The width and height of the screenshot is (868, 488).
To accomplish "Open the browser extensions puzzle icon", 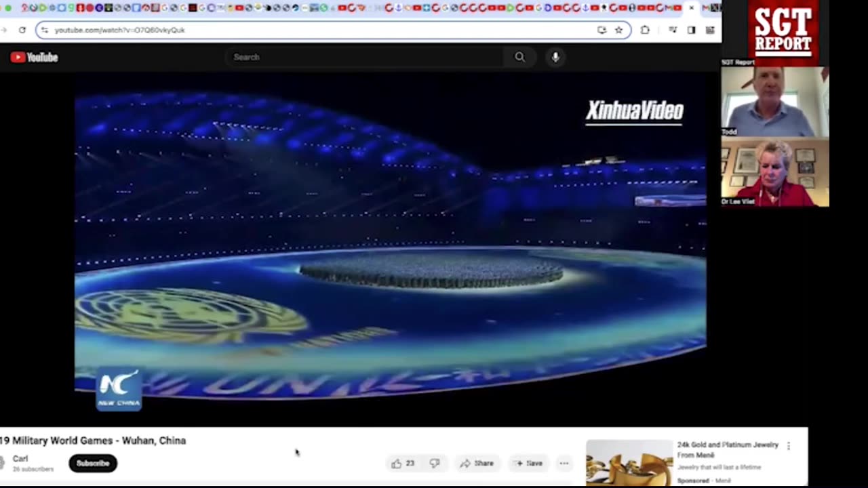I will click(x=645, y=30).
